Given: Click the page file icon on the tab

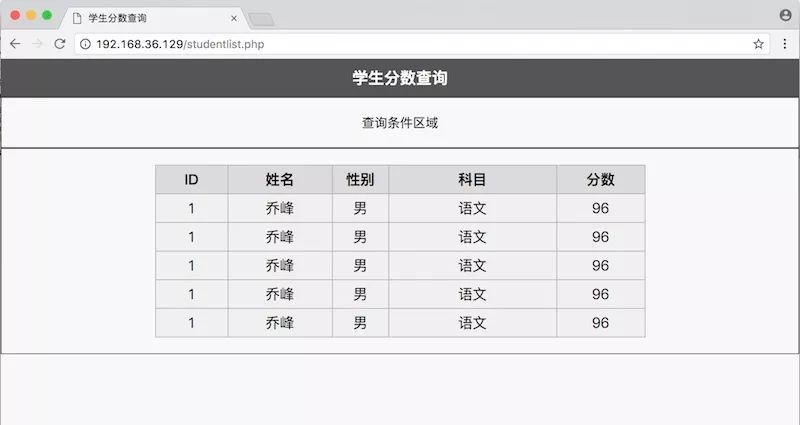Looking at the screenshot, I should point(77,18).
